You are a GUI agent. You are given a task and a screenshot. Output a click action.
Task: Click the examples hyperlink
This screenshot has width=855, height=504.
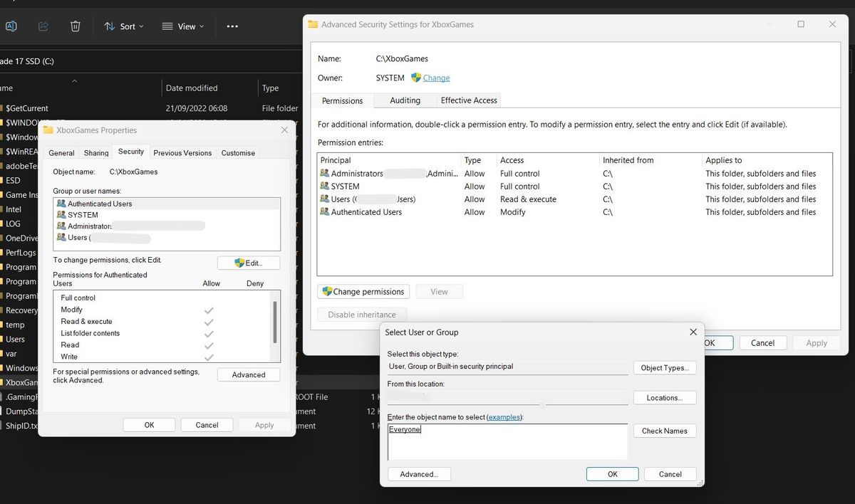(504, 416)
